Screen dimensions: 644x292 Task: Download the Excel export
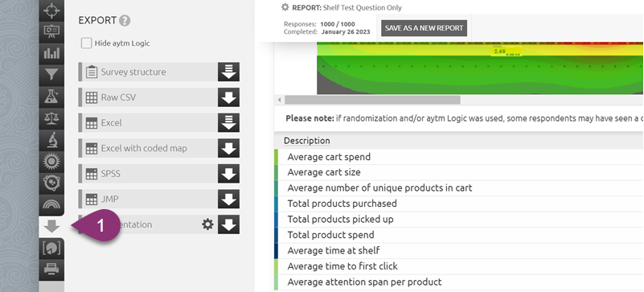tap(229, 123)
